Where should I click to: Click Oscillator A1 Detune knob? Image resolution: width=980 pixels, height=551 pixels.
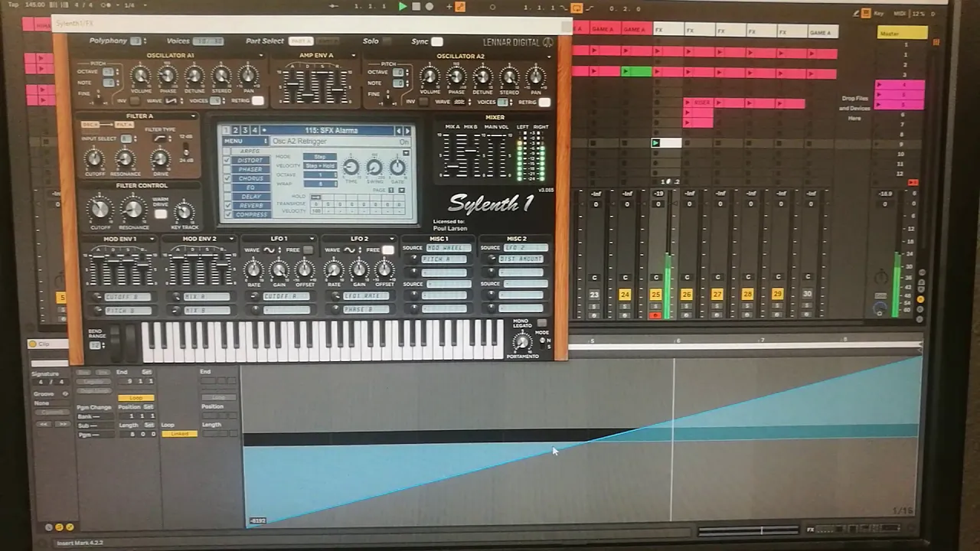[194, 76]
